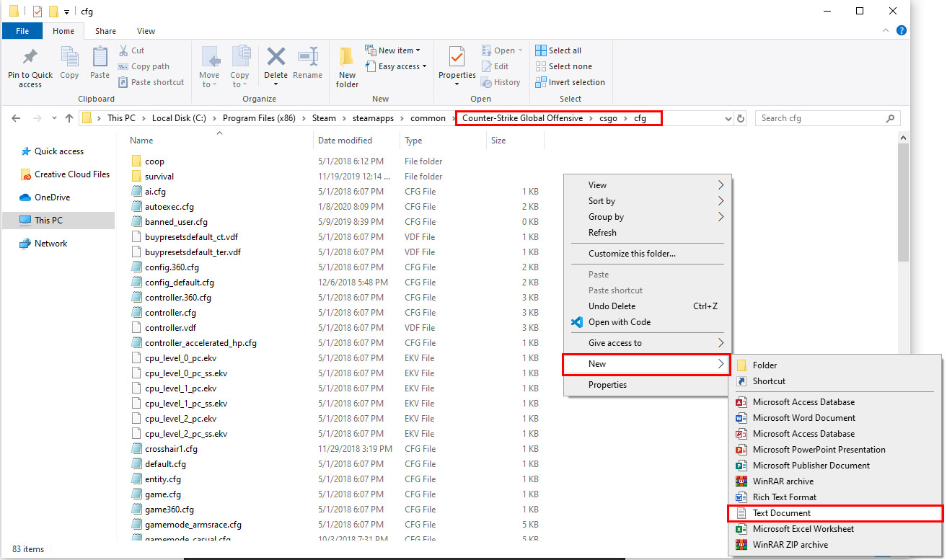
Task: Open the Easy access dropdown
Action: (395, 66)
